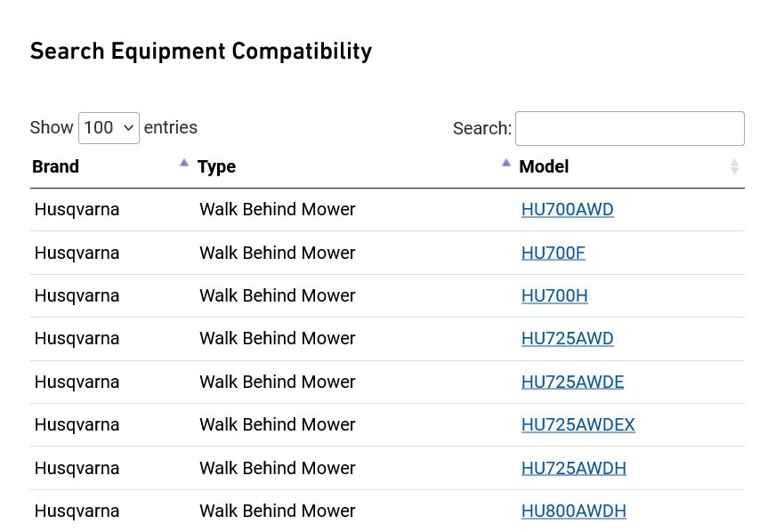Open the HU725AWDH model link
776x532 pixels.
[x=574, y=468]
